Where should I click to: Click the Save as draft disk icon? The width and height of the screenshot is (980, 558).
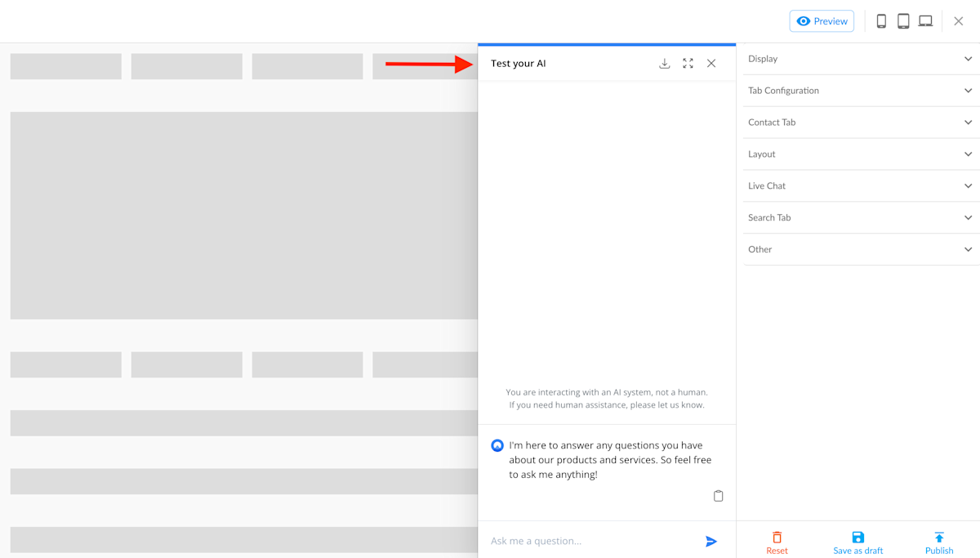tap(857, 535)
